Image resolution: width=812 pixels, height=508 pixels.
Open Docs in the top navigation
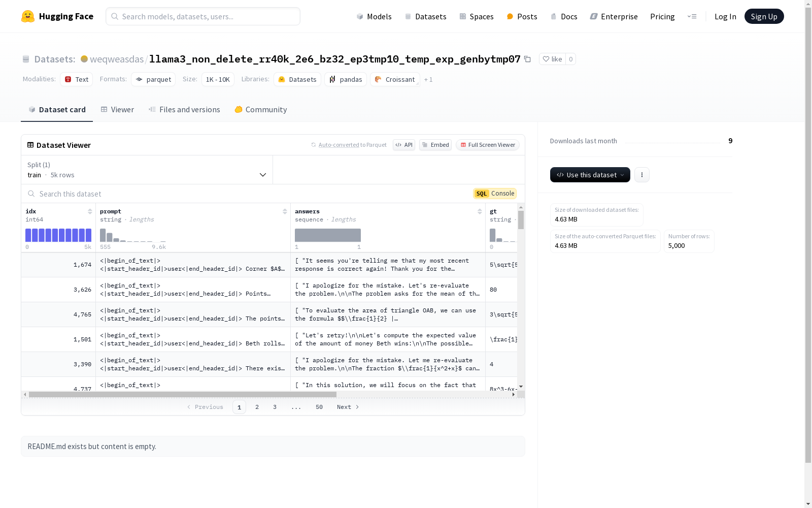(x=564, y=16)
